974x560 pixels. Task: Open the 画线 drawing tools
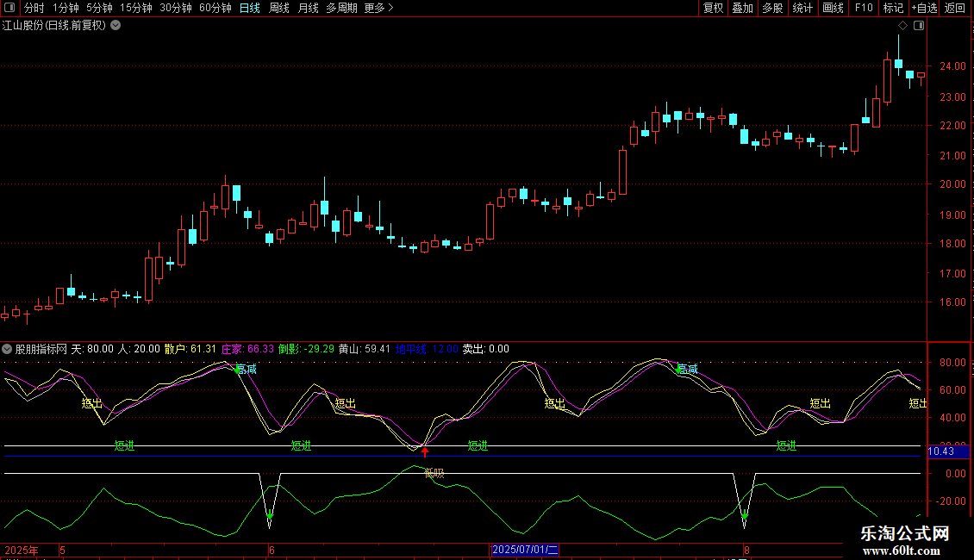(834, 9)
